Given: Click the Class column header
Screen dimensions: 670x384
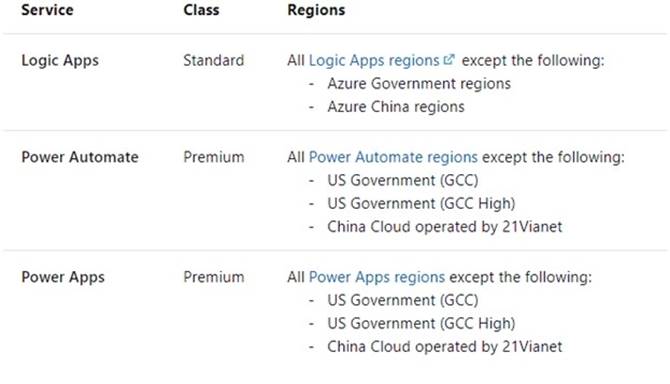Looking at the screenshot, I should coord(201,10).
